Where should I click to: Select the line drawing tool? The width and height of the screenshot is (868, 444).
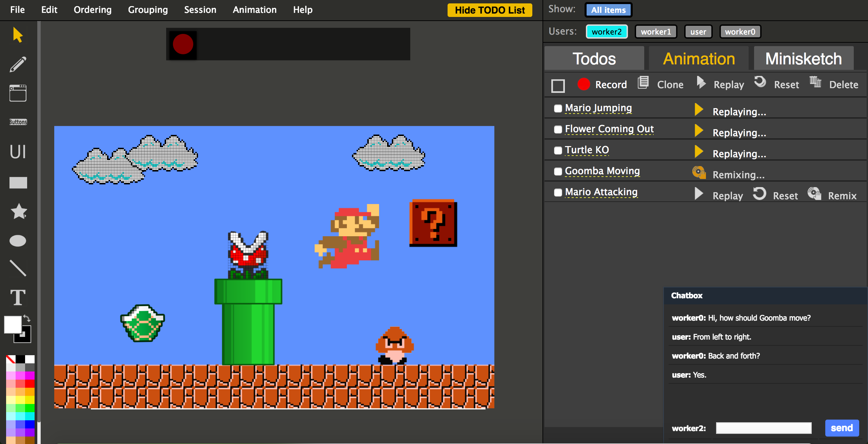[x=18, y=268]
